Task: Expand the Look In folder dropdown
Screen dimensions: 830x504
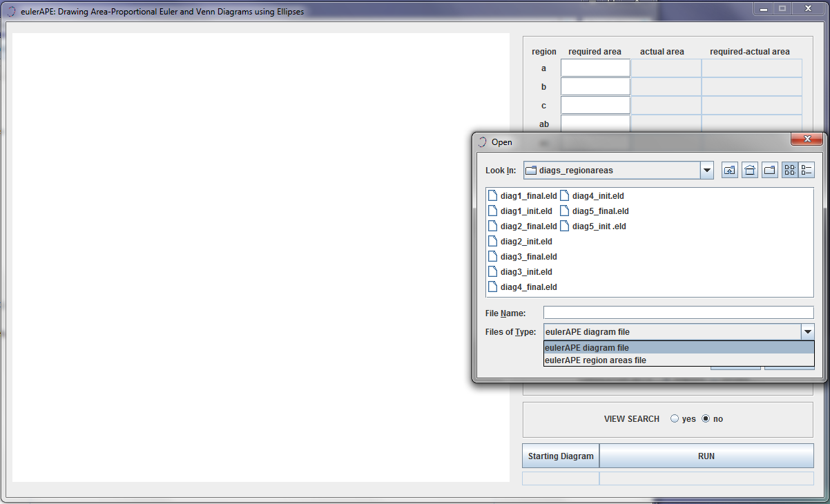Action: 706,171
